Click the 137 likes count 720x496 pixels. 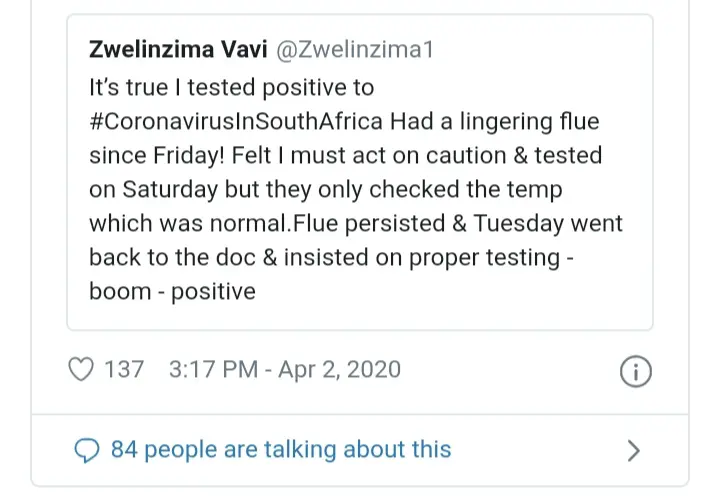(x=124, y=370)
